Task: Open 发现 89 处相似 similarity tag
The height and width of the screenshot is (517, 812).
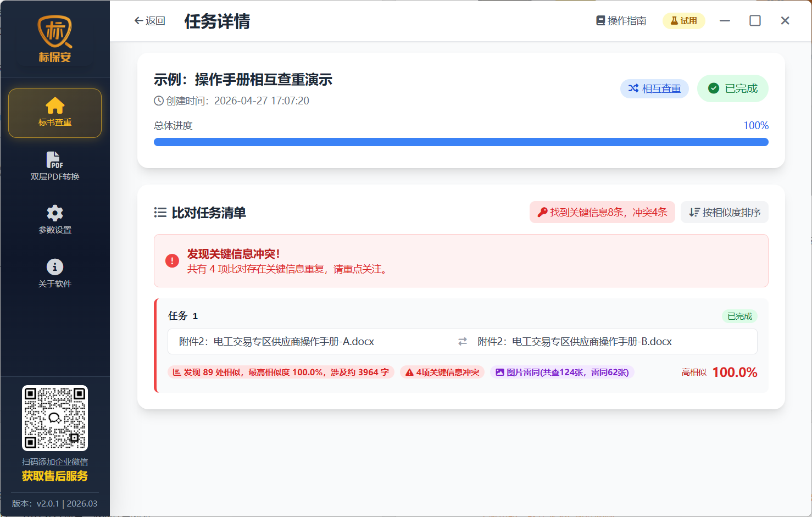Action: 281,373
